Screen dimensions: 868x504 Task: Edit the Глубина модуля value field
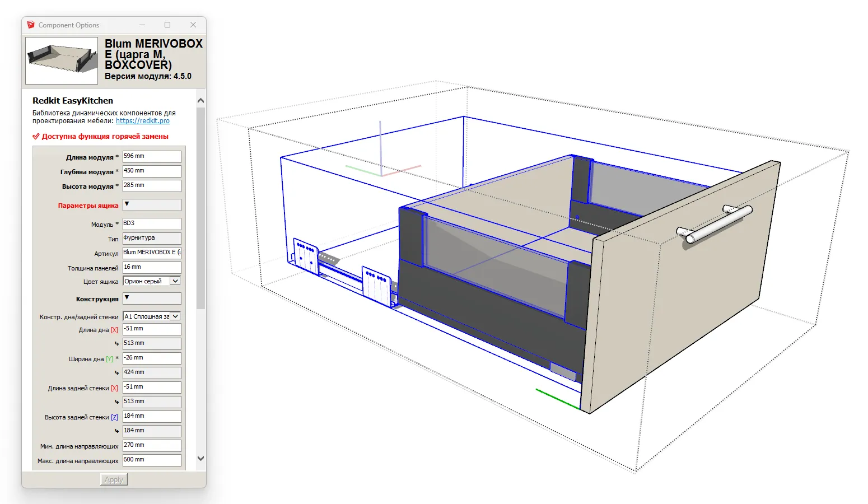pos(152,171)
